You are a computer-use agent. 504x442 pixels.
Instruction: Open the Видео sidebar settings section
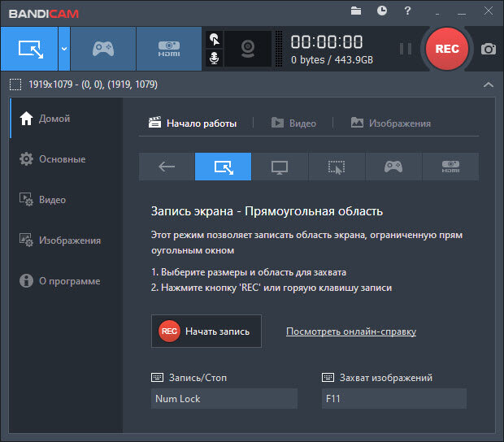66,200
